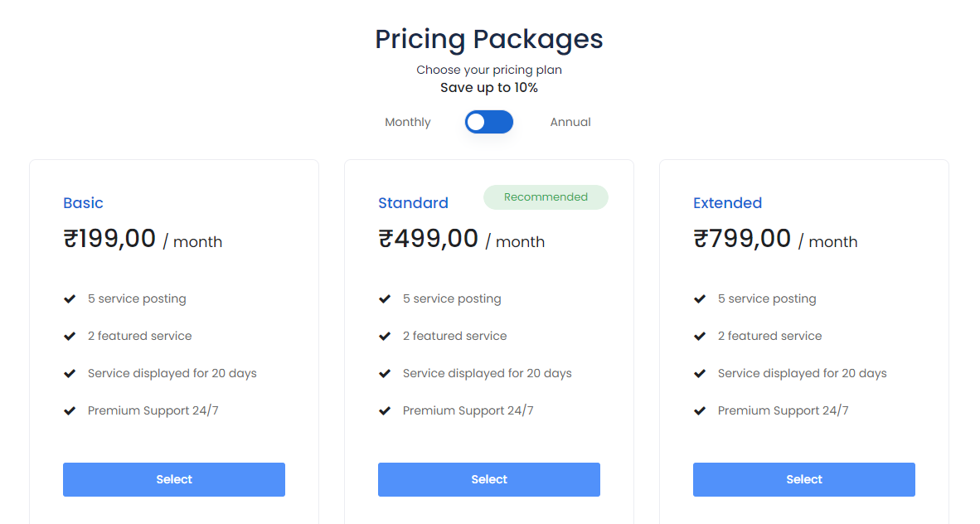
Task: Click checkmark beside Basic's Premium Support 24/7
Action: [70, 410]
